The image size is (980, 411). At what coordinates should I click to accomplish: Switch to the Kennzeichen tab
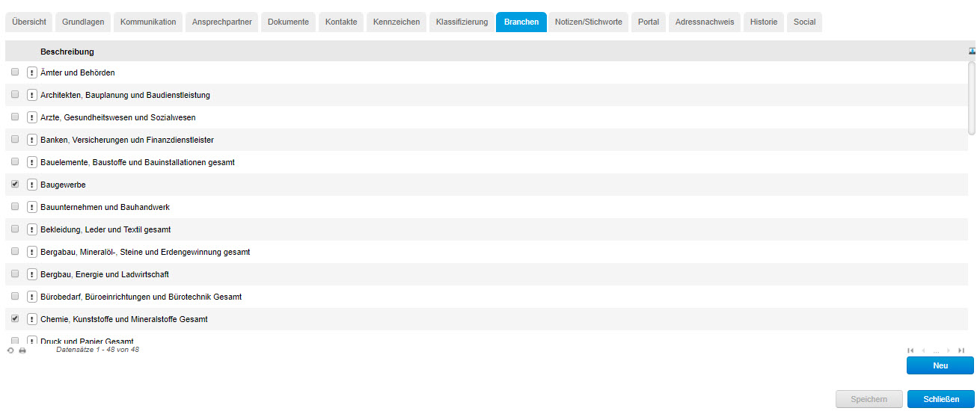(x=397, y=22)
